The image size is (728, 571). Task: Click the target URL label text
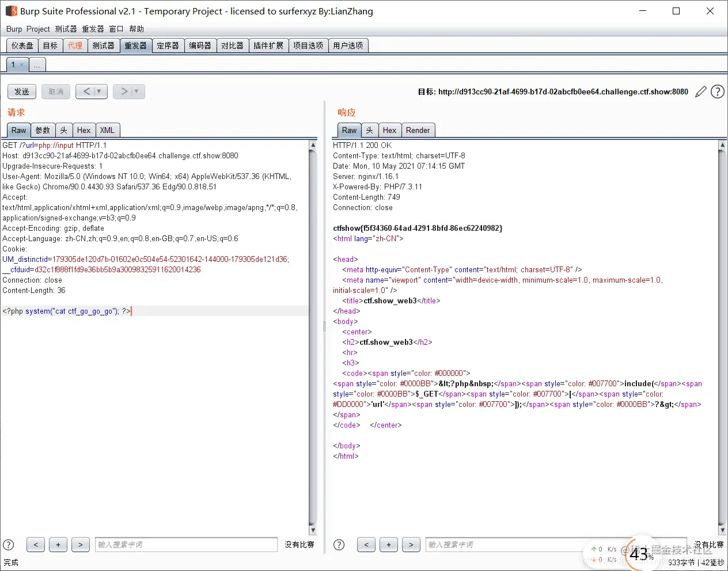point(553,92)
